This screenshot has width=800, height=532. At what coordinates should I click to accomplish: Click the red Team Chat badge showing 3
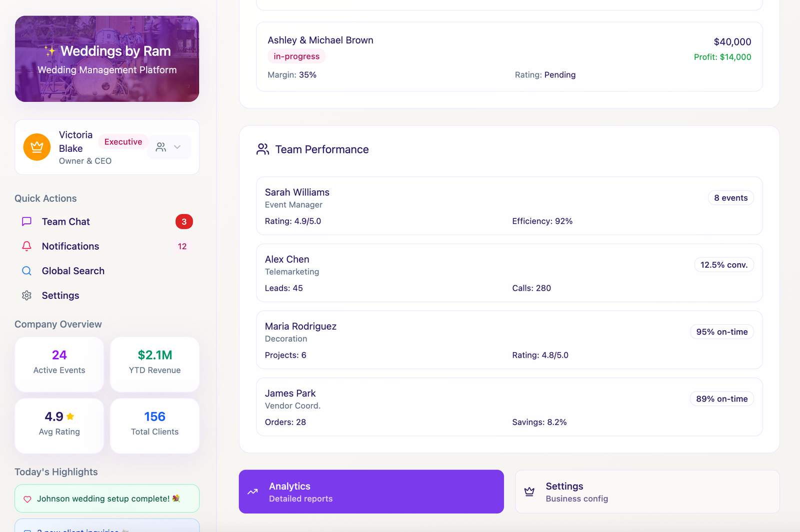184,222
